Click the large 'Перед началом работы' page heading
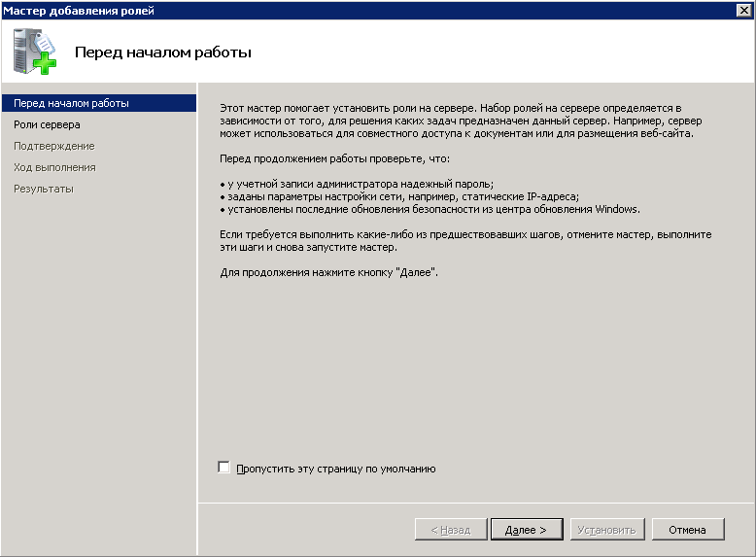The height and width of the screenshot is (557, 756). point(162,52)
